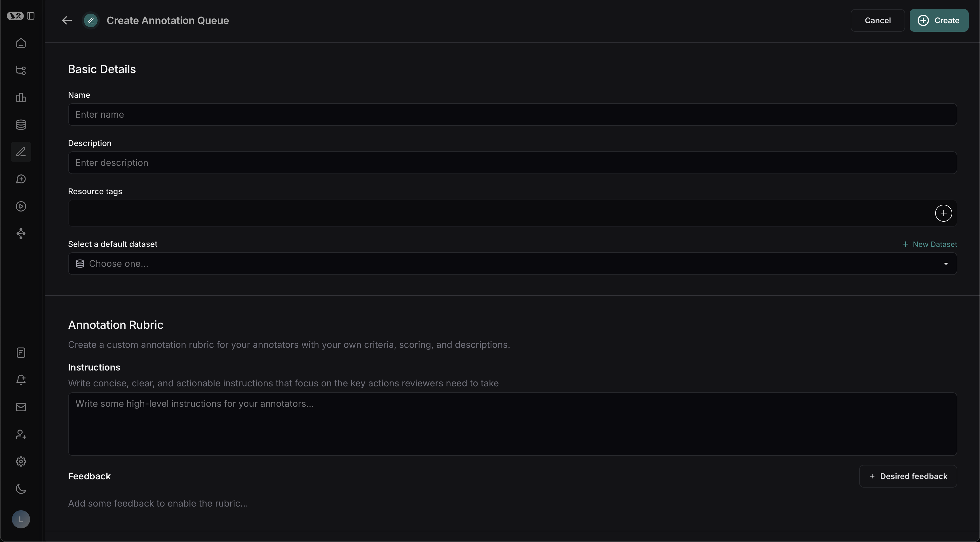
Task: Click the Create button
Action: point(939,20)
